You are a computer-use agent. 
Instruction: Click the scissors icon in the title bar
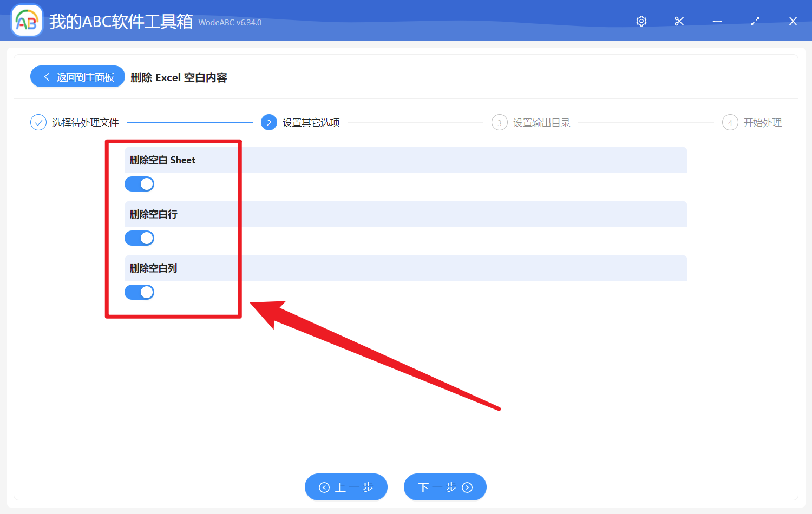click(679, 21)
